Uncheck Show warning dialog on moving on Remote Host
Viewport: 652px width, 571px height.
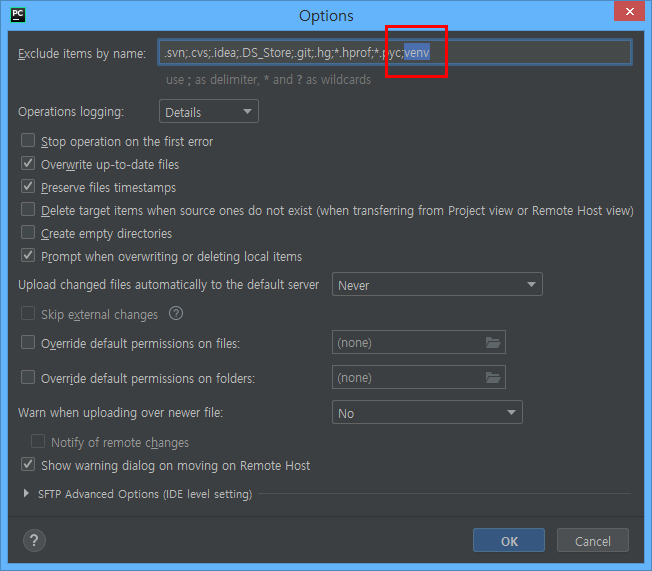coord(28,465)
